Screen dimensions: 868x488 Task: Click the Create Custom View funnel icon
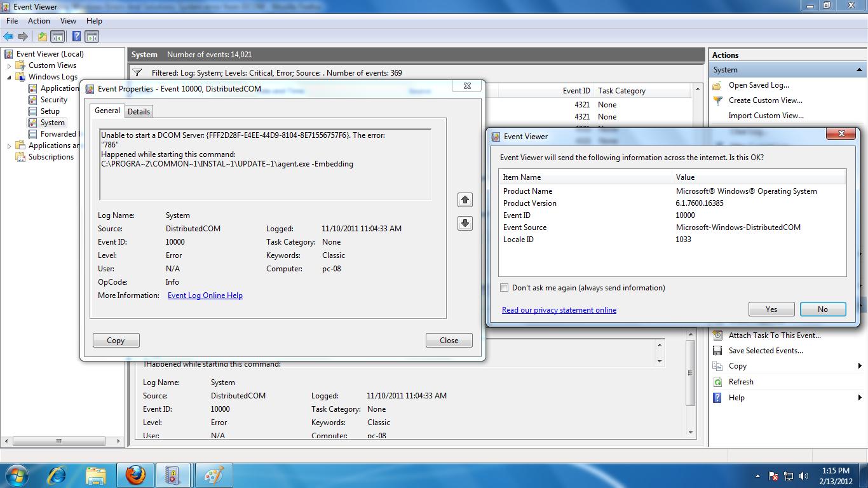point(717,100)
